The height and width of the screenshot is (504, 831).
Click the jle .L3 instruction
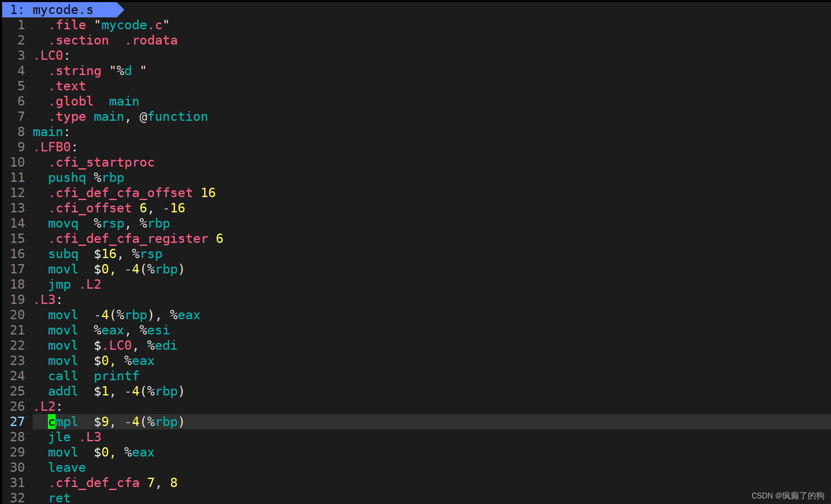75,437
